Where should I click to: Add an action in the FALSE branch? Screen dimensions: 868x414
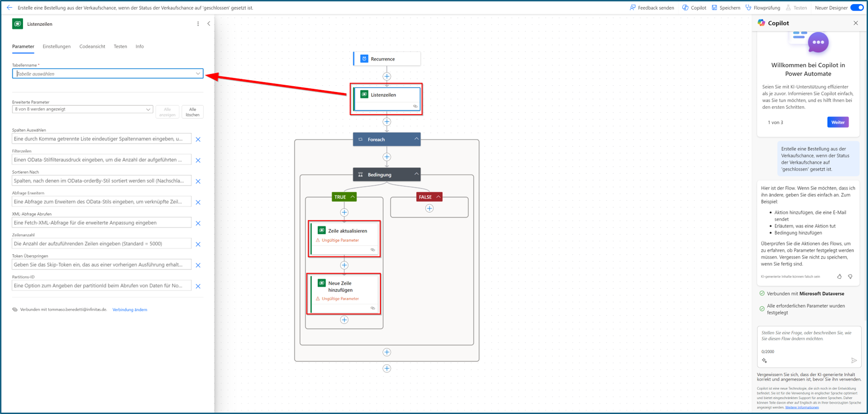point(429,209)
